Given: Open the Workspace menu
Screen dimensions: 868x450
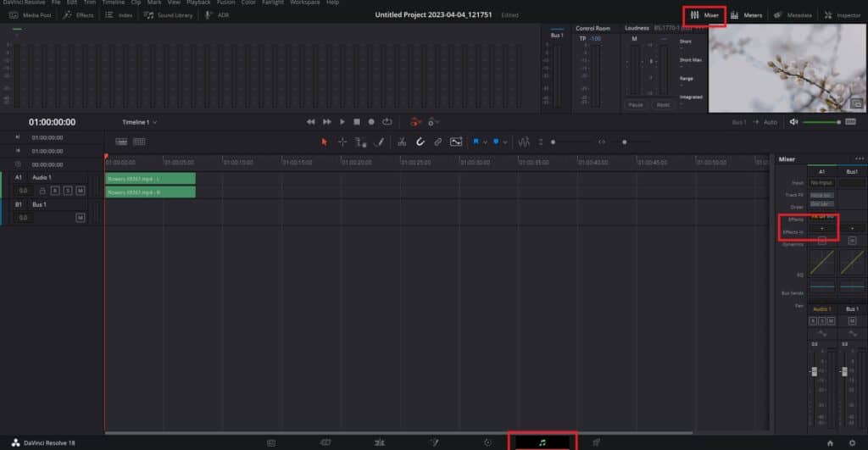Looking at the screenshot, I should pyautogui.click(x=304, y=3).
